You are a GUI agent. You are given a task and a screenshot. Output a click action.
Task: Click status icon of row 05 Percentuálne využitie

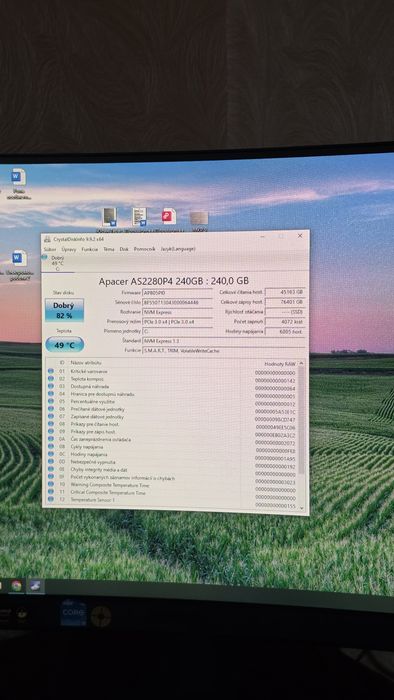(x=51, y=401)
